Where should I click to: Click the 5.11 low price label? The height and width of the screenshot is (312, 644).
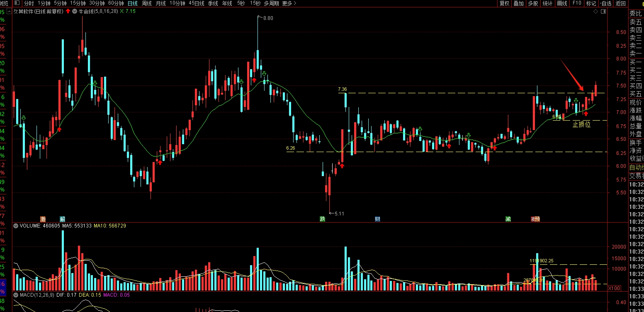[x=339, y=214]
